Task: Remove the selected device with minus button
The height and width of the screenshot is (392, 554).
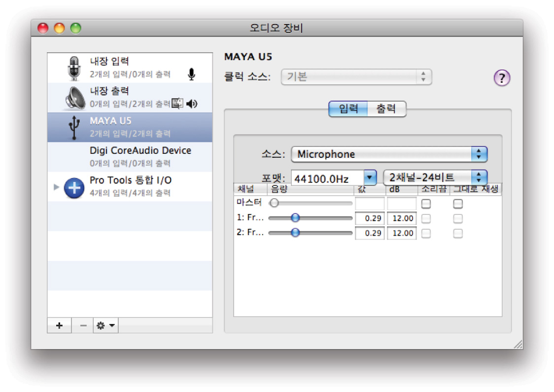Action: [x=83, y=325]
